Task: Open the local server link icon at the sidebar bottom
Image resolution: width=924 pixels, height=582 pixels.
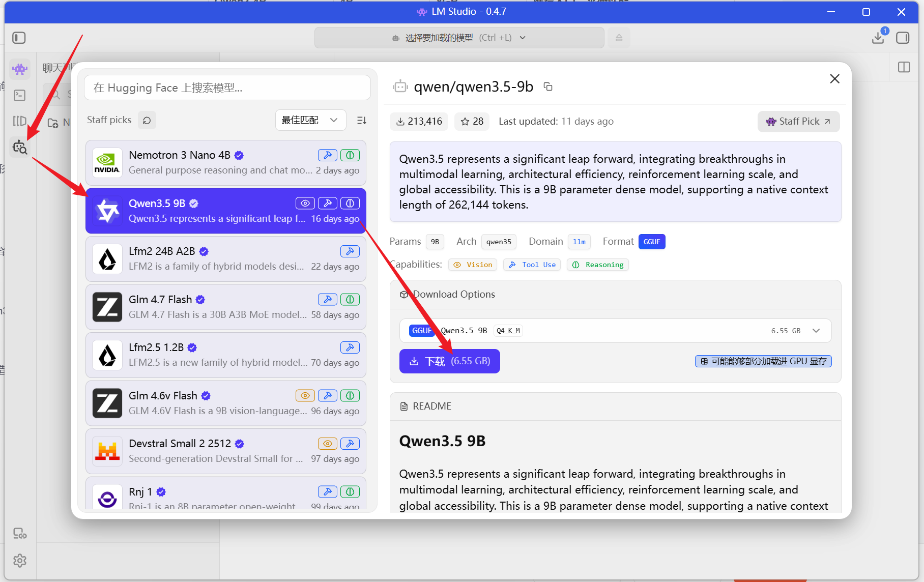Action: coord(20,533)
